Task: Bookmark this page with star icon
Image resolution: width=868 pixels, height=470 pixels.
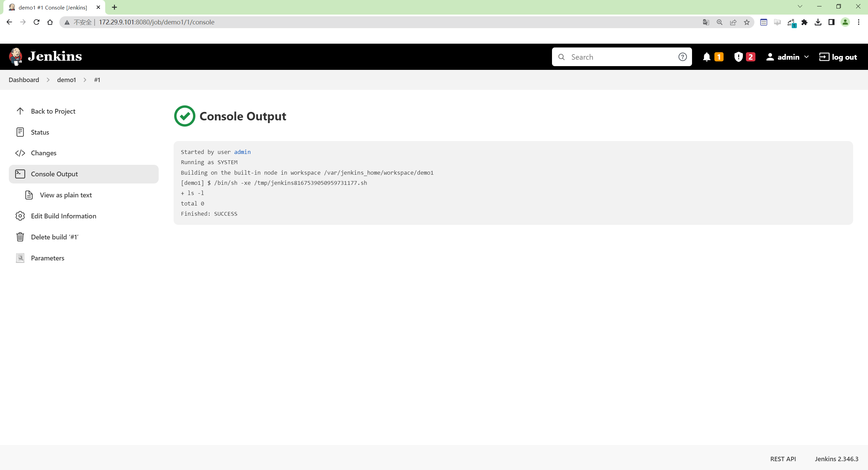Action: coord(747,22)
